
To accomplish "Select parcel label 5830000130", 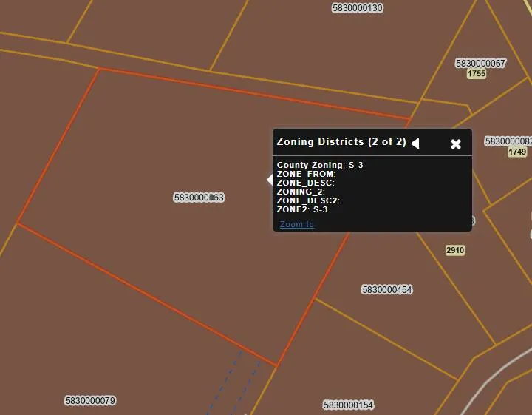I will coord(358,8).
